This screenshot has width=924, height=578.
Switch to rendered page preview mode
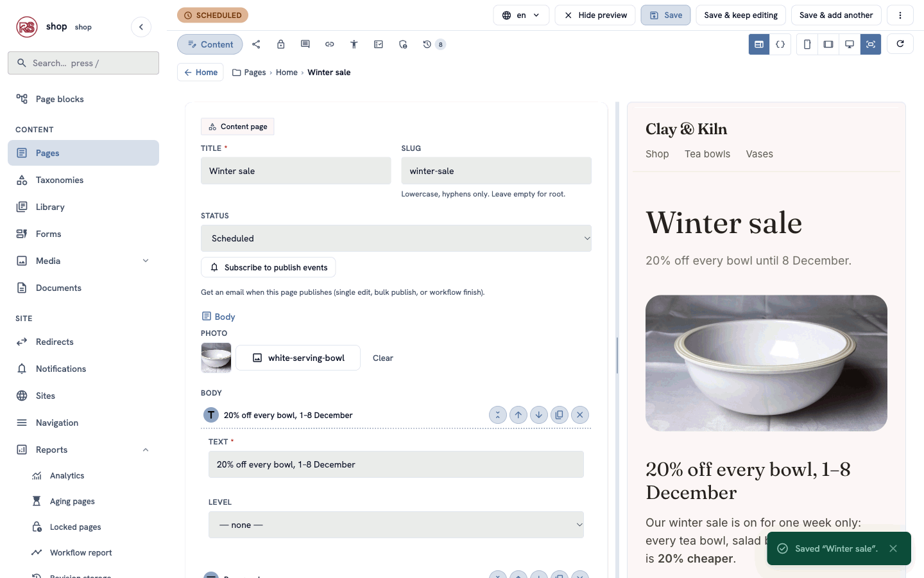[759, 44]
